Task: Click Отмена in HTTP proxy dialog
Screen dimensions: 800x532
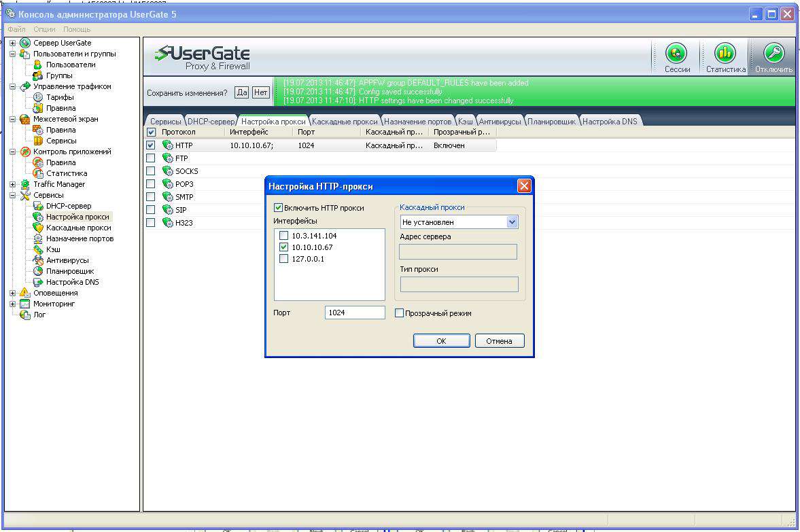Action: click(x=500, y=340)
